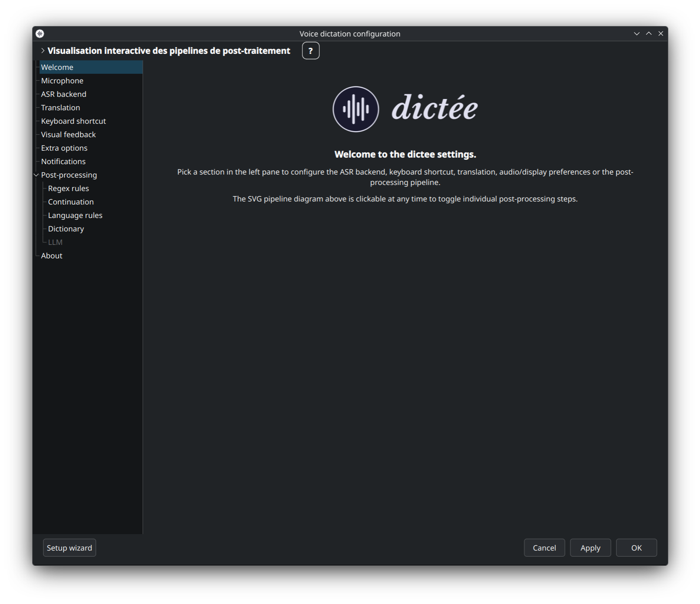The image size is (700, 604).
Task: Select Continuation sub-item
Action: click(x=71, y=202)
